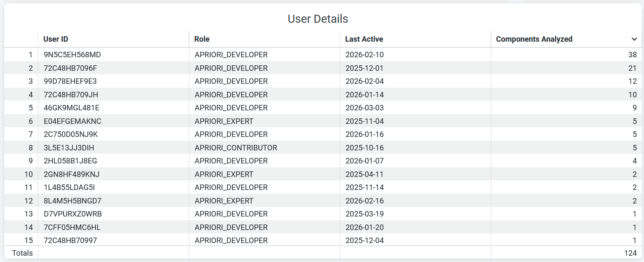This screenshot has width=644, height=262.
Task: Click components value 21 in row 2
Action: [632, 68]
